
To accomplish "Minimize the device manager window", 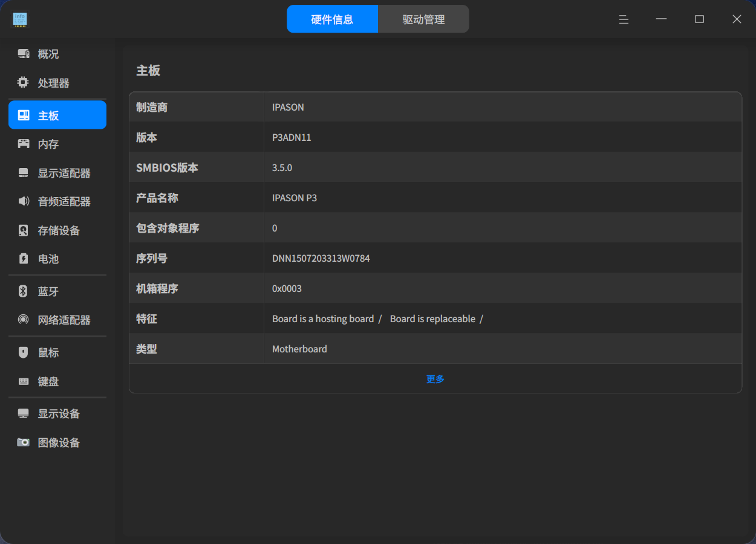I will coord(662,19).
